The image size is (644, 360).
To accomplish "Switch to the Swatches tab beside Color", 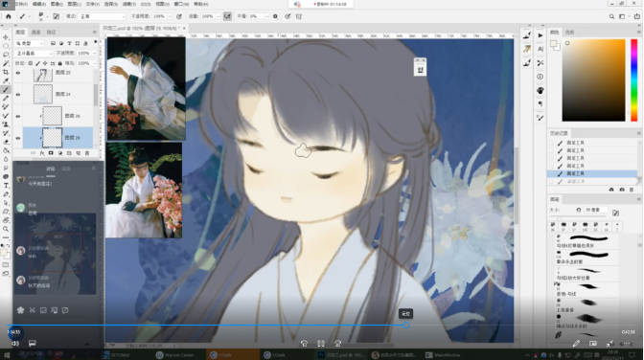I will (569, 32).
